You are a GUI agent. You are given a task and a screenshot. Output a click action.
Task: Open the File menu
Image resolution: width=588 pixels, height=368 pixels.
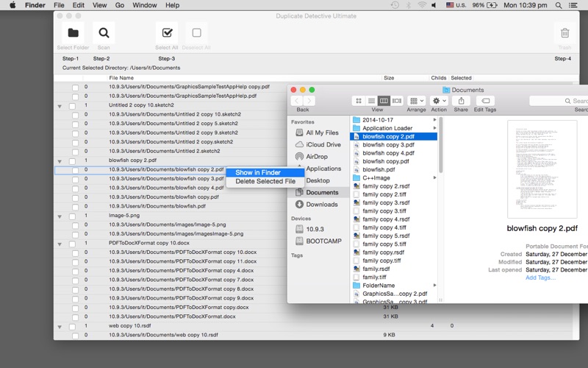coord(59,5)
